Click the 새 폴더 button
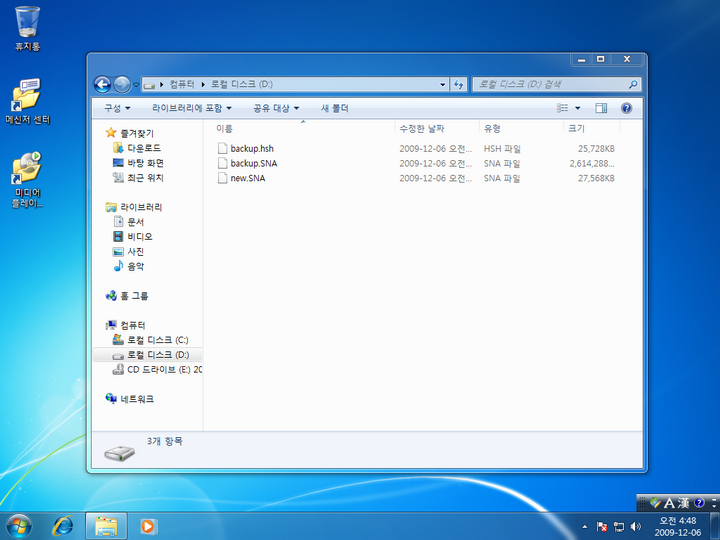720x540 pixels. 334,108
